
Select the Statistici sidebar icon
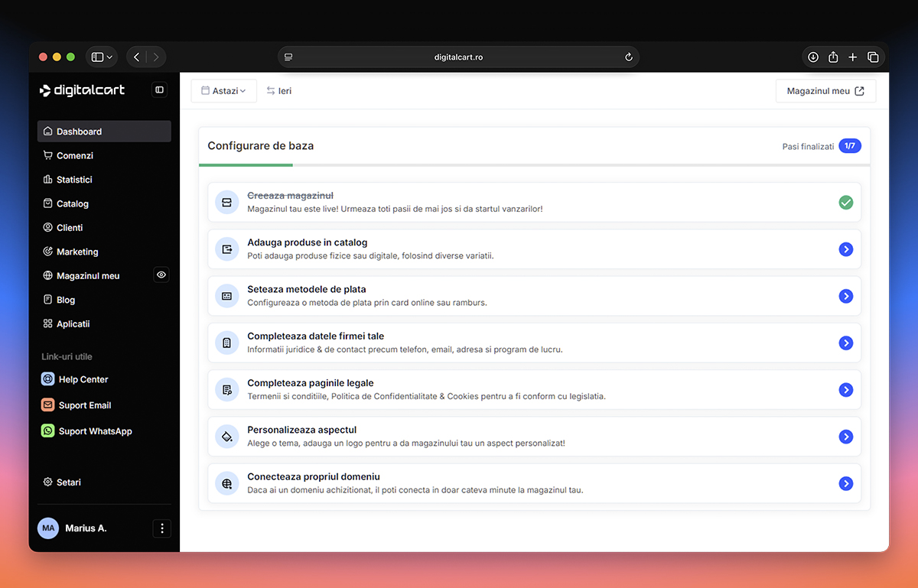click(x=47, y=179)
